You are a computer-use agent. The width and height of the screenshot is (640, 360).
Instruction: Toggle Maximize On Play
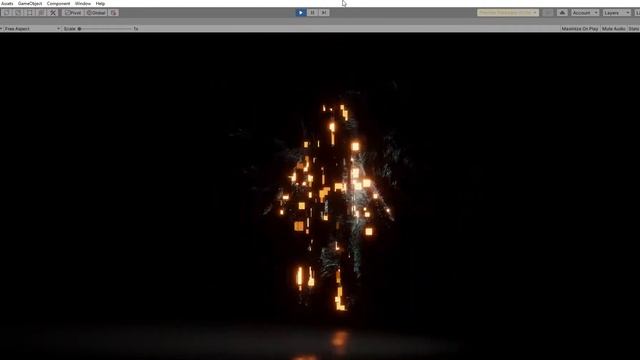point(580,29)
